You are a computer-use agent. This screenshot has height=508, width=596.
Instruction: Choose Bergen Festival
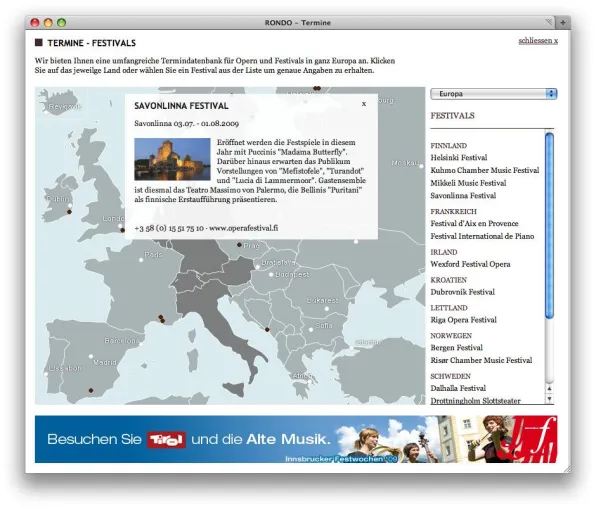pos(456,348)
